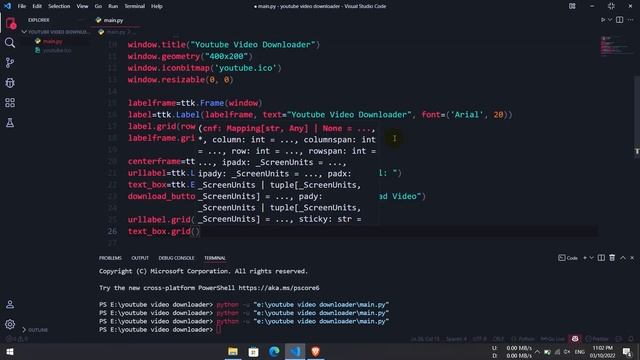Open the Run menu
Viewport: 640px width, 360px height.
(113, 6)
